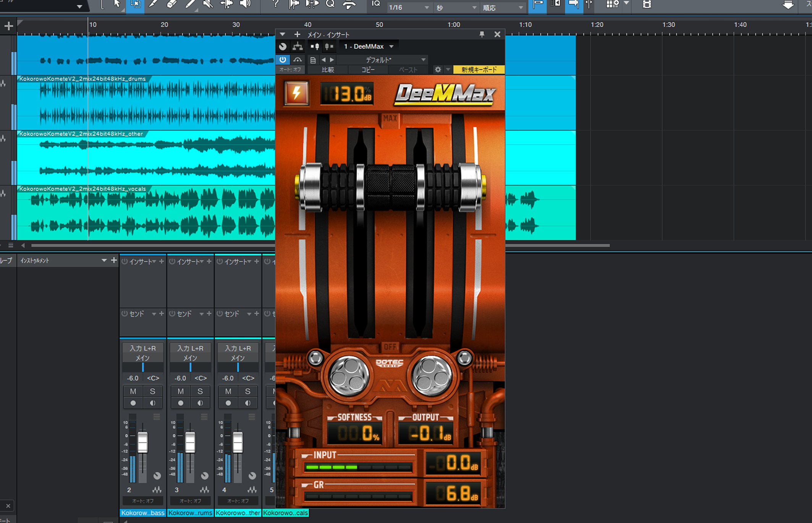Screen dimensions: 812x523
Task: Select Kokorow..rums channel label
Action: pyautogui.click(x=190, y=513)
